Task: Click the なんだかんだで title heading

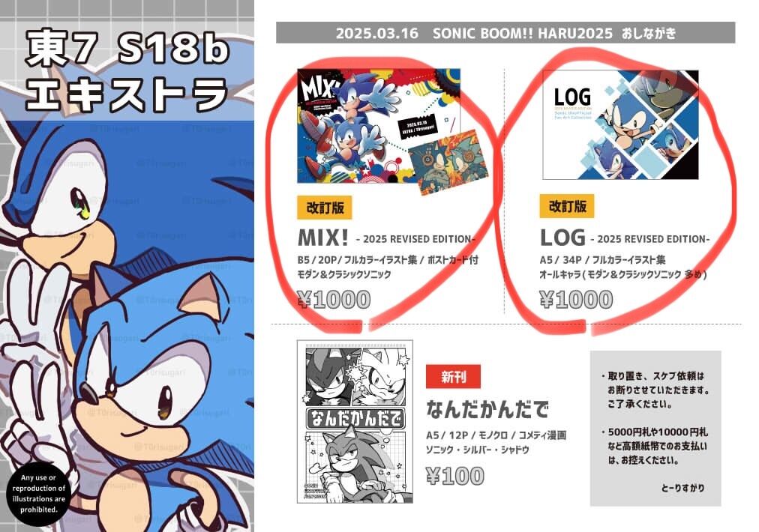Action: click(487, 409)
